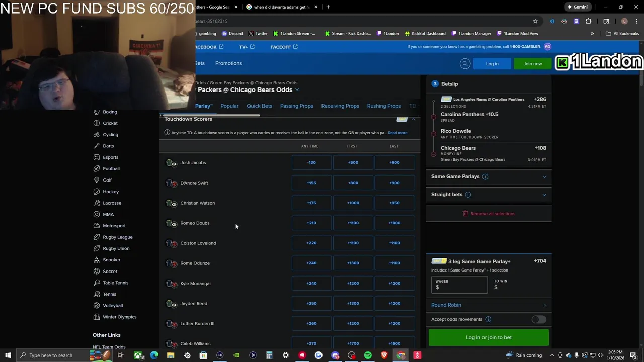Show hidden system tray icons
644x362 pixels.
552,355
